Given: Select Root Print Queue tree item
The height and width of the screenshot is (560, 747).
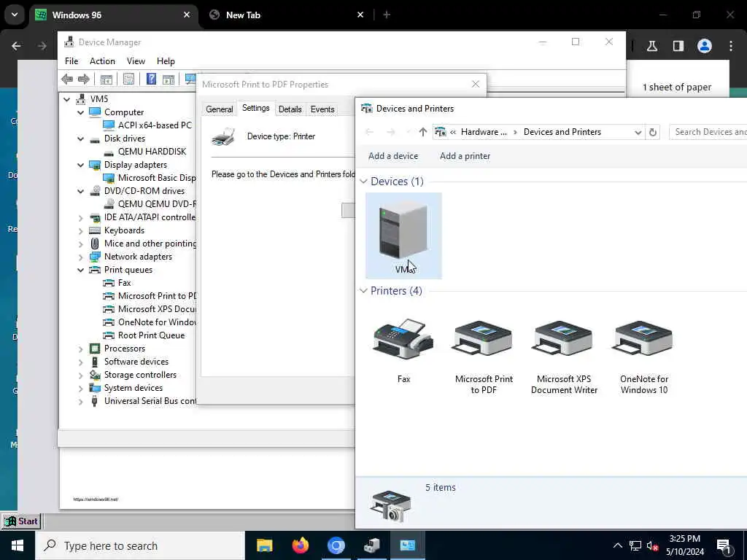Looking at the screenshot, I should [x=151, y=335].
